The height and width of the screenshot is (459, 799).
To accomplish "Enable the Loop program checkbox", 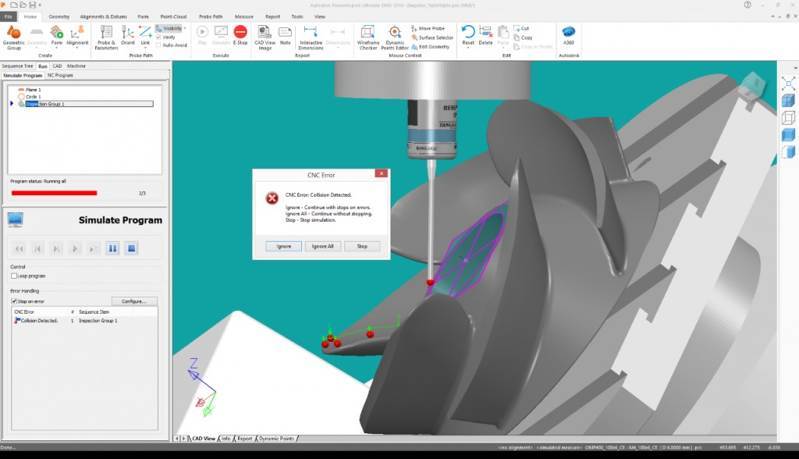I will [x=14, y=276].
